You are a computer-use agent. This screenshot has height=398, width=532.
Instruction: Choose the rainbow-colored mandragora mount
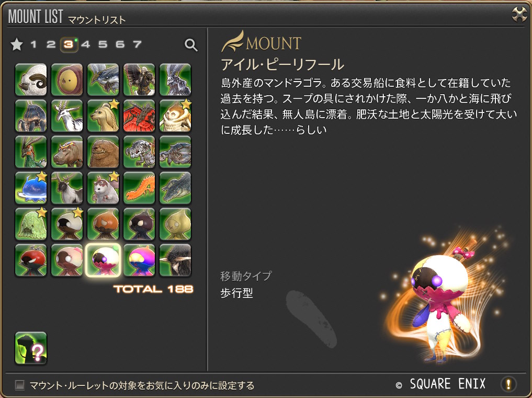[x=139, y=260]
